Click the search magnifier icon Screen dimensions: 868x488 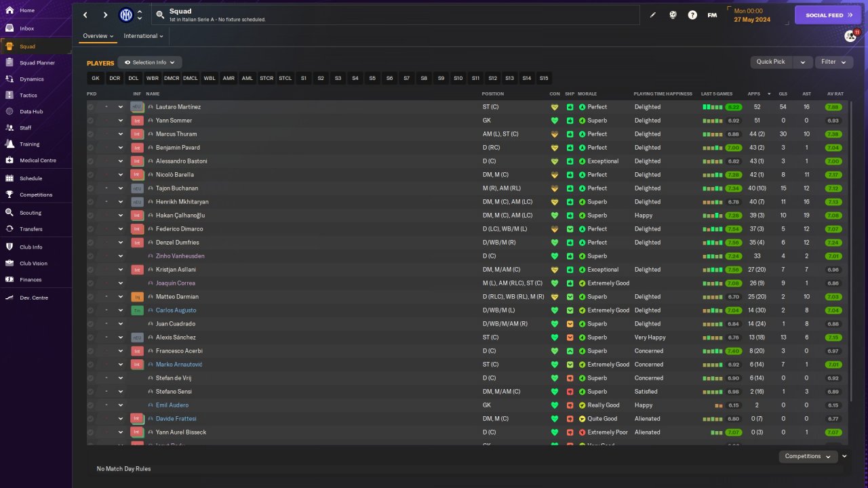[160, 14]
